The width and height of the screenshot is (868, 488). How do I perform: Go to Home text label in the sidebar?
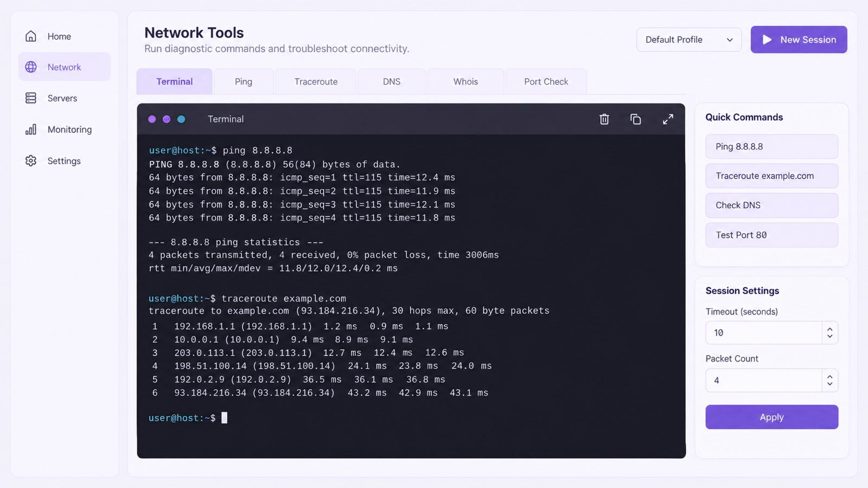[59, 36]
